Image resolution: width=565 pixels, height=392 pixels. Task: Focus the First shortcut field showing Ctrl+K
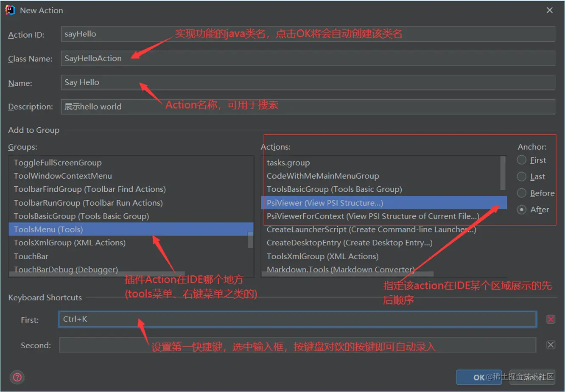click(x=297, y=319)
